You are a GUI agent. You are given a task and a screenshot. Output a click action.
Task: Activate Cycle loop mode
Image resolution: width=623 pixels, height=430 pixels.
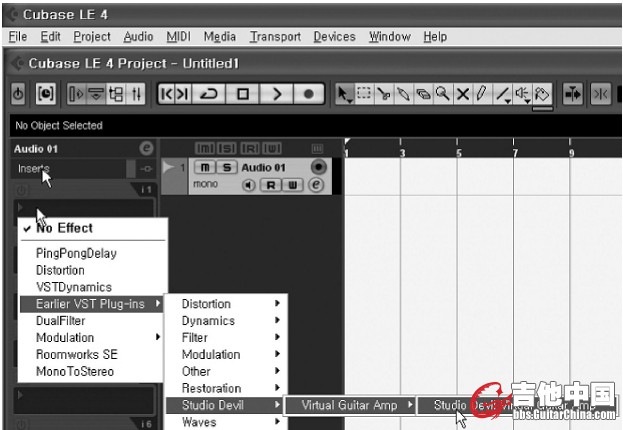209,94
